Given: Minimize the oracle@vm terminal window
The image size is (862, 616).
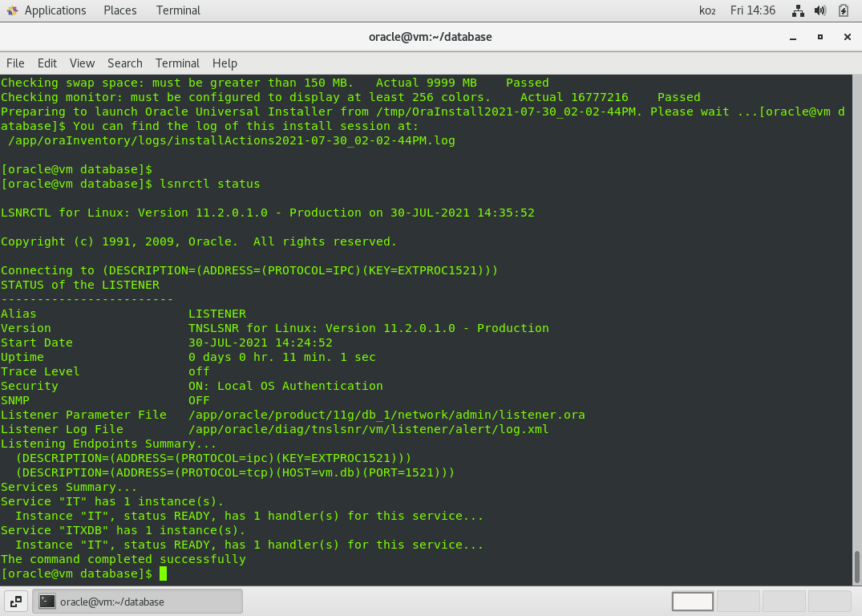Looking at the screenshot, I should (793, 38).
